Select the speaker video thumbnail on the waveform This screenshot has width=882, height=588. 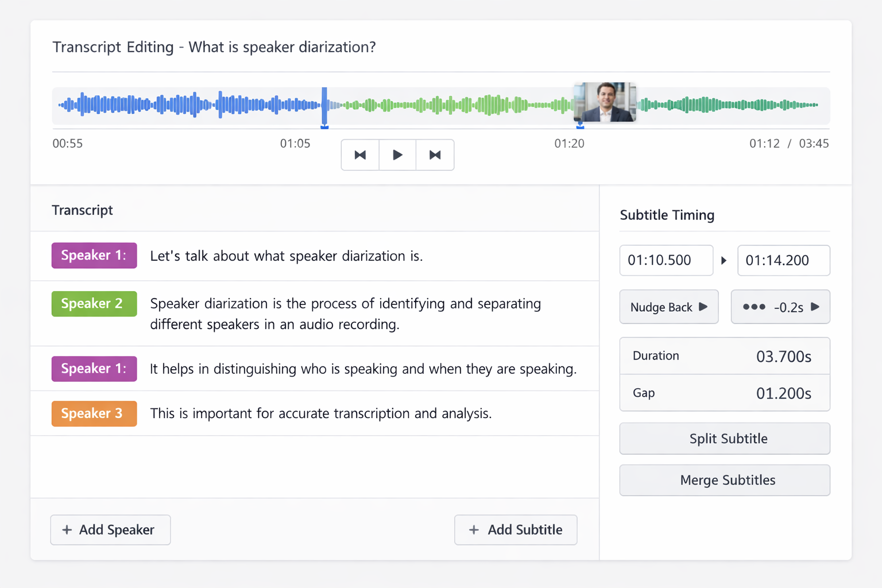click(x=605, y=102)
